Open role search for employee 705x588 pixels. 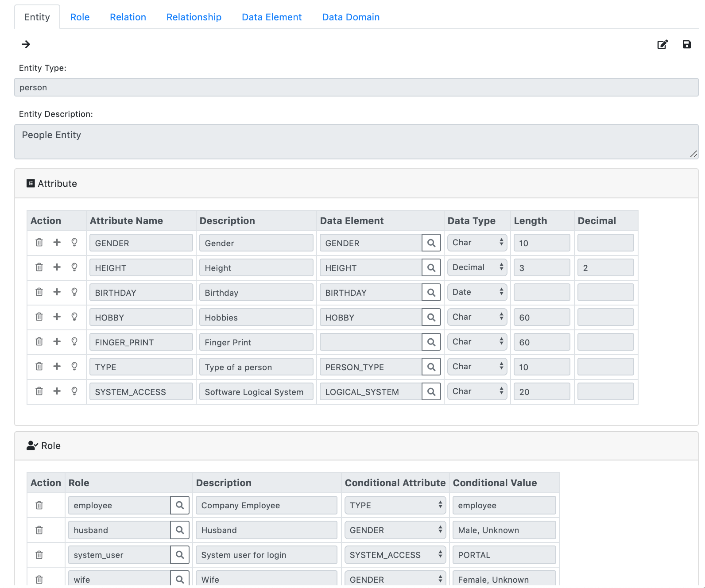tap(180, 505)
